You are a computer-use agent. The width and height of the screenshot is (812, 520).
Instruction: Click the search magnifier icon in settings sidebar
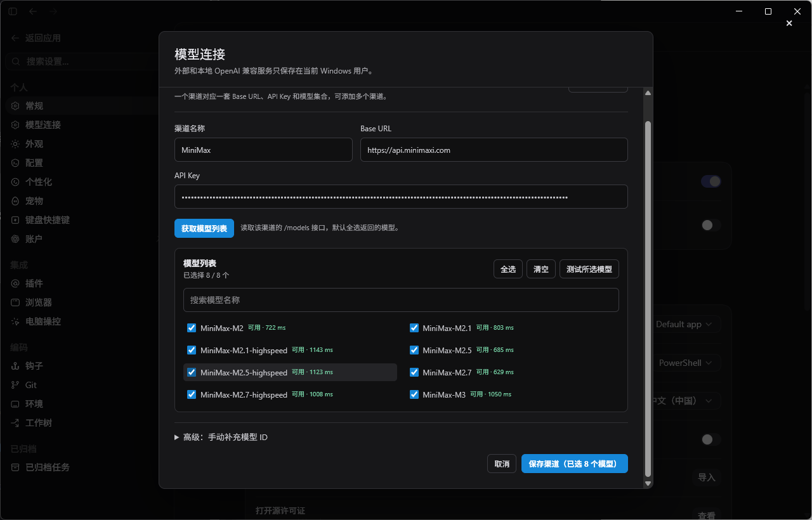click(16, 62)
